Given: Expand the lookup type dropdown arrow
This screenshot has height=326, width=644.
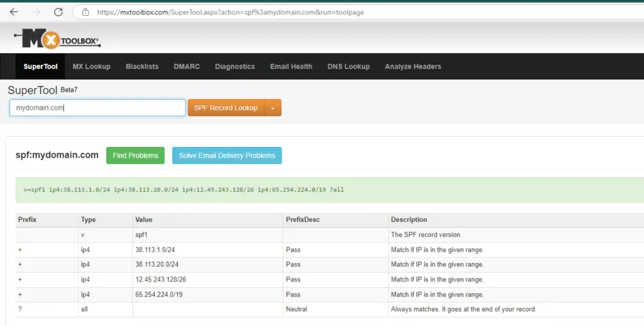Looking at the screenshot, I should click(x=273, y=108).
